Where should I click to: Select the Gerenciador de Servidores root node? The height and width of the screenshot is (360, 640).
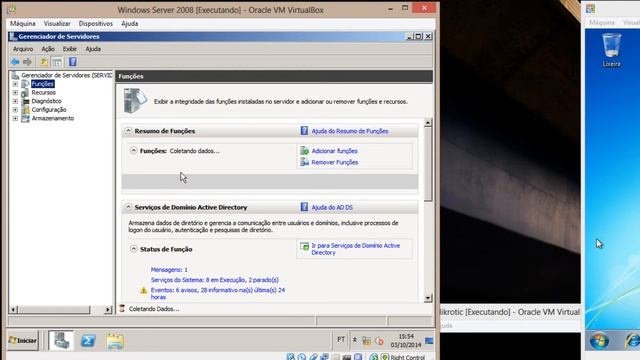[67, 75]
